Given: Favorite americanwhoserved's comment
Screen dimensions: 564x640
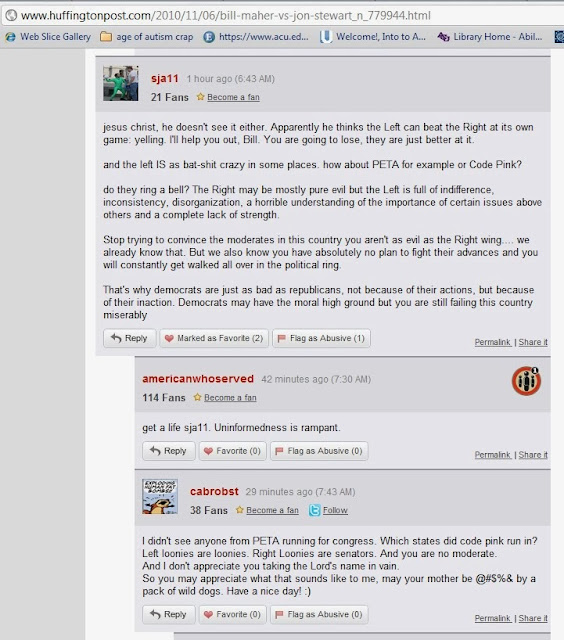Looking at the screenshot, I should pyautogui.click(x=233, y=451).
